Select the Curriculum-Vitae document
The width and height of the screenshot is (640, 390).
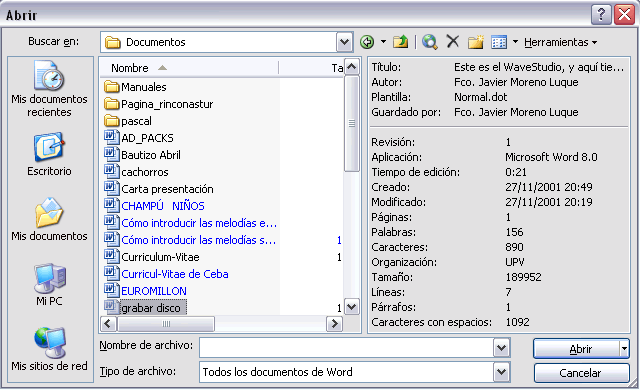(x=151, y=257)
